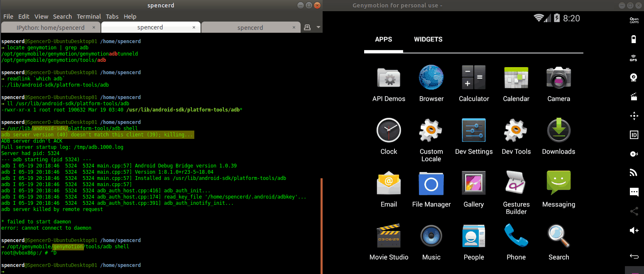Open the Genymotion webcam widget
The image size is (644, 274).
(634, 78)
